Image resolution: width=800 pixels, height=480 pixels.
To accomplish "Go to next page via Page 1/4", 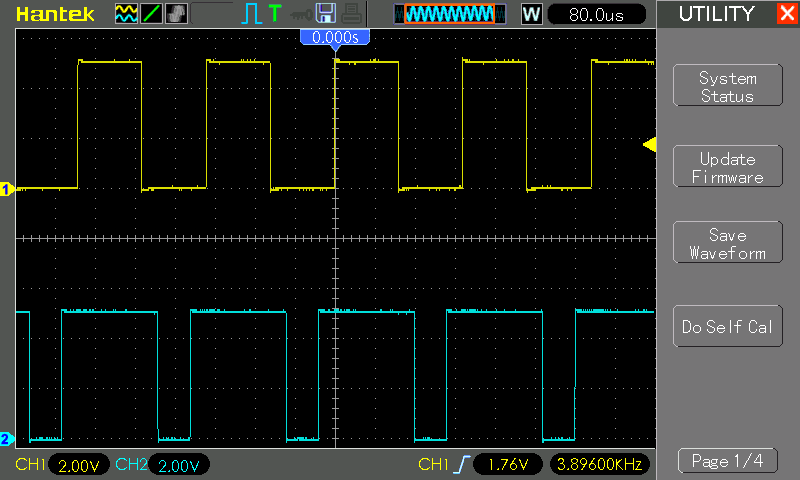I will pos(727,461).
